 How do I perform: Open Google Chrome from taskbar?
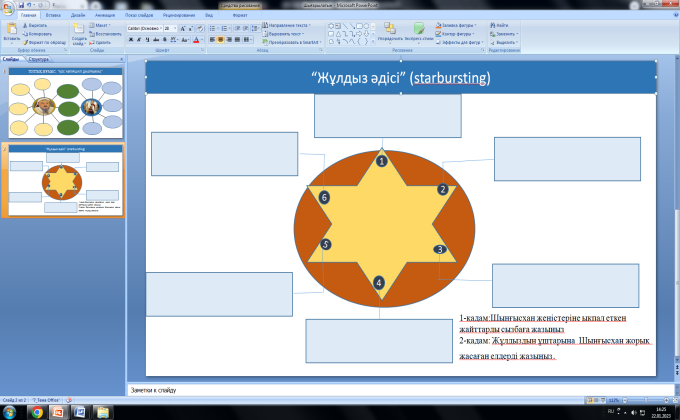coord(37,412)
